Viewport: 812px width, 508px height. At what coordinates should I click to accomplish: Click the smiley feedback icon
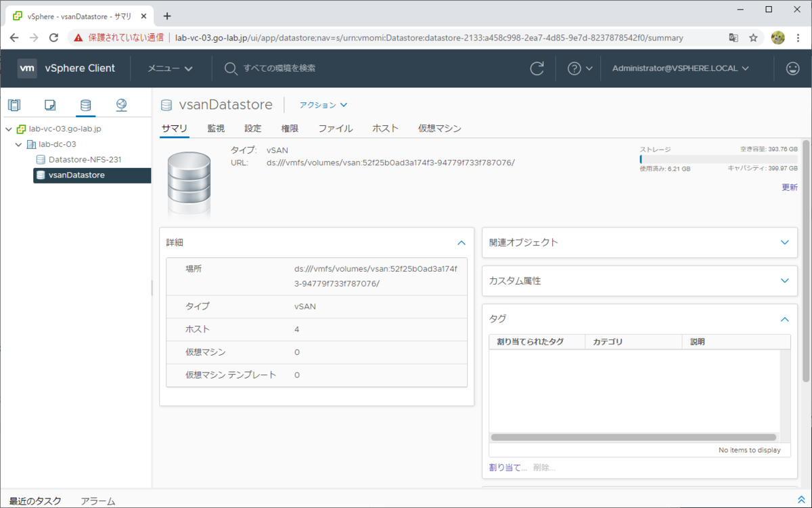coord(792,68)
